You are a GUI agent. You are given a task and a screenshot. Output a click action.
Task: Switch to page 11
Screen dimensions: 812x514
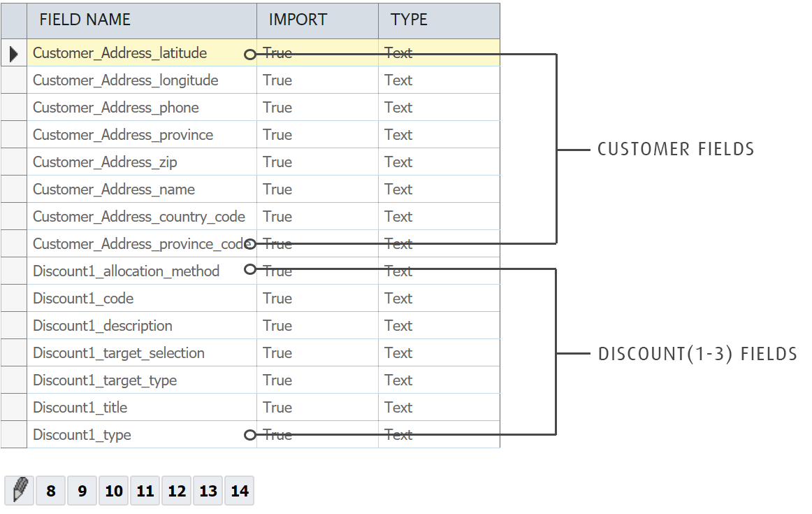[x=145, y=491]
